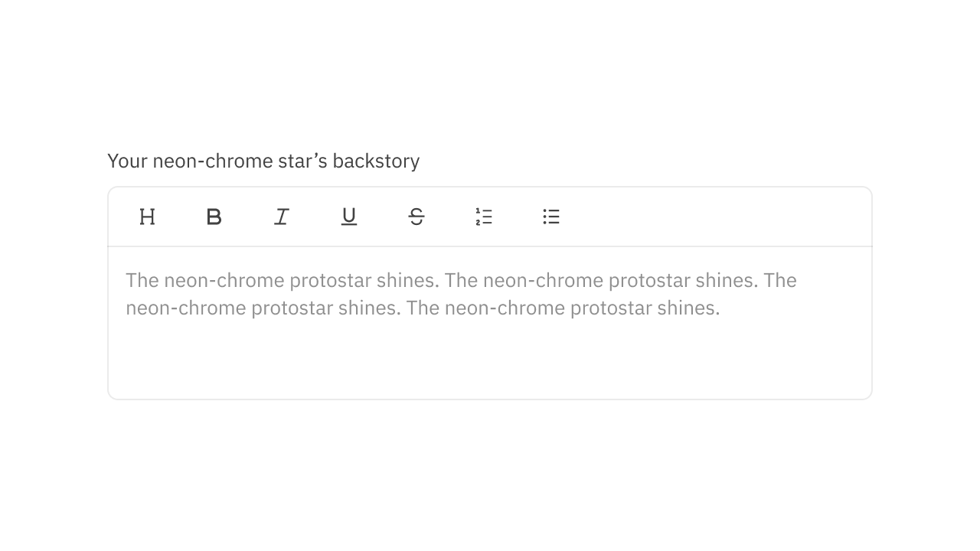The width and height of the screenshot is (980, 551).
Task: Insert a numbered list
Action: click(484, 217)
